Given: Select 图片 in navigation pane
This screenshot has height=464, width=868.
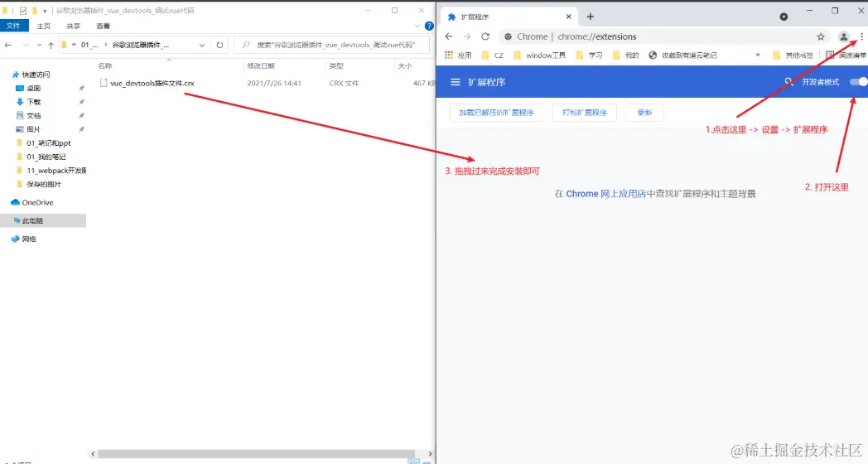Looking at the screenshot, I should click(29, 129).
